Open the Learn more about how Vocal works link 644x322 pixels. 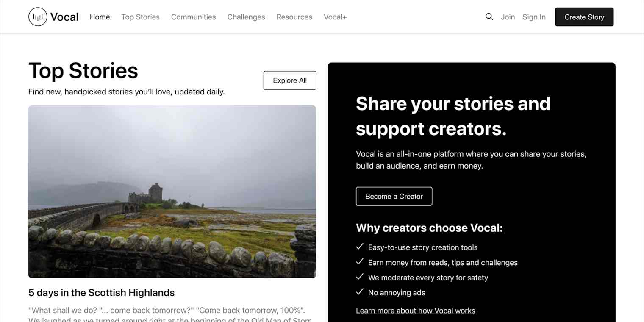[415, 311]
